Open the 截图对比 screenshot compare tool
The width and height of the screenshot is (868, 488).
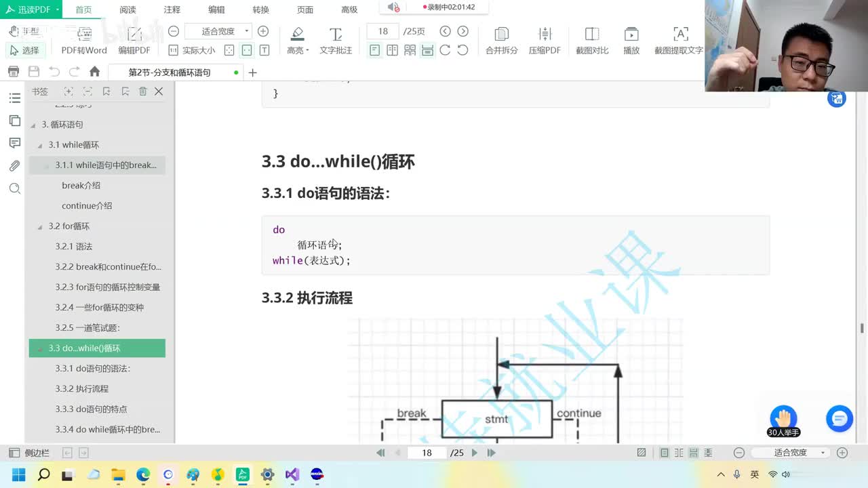(x=592, y=41)
